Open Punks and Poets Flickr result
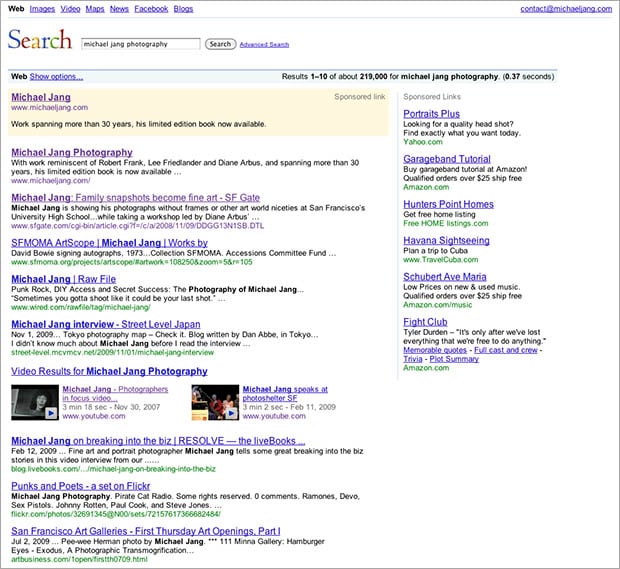620x569 pixels. click(81, 486)
